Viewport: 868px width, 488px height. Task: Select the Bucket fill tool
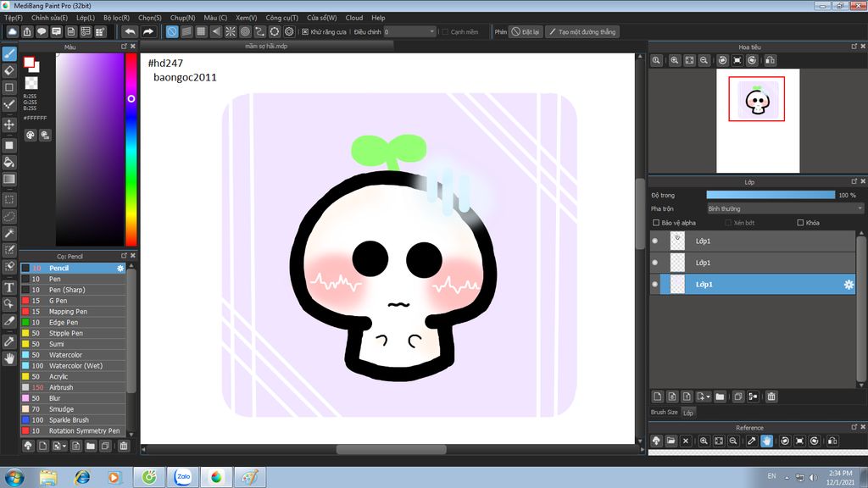click(9, 162)
